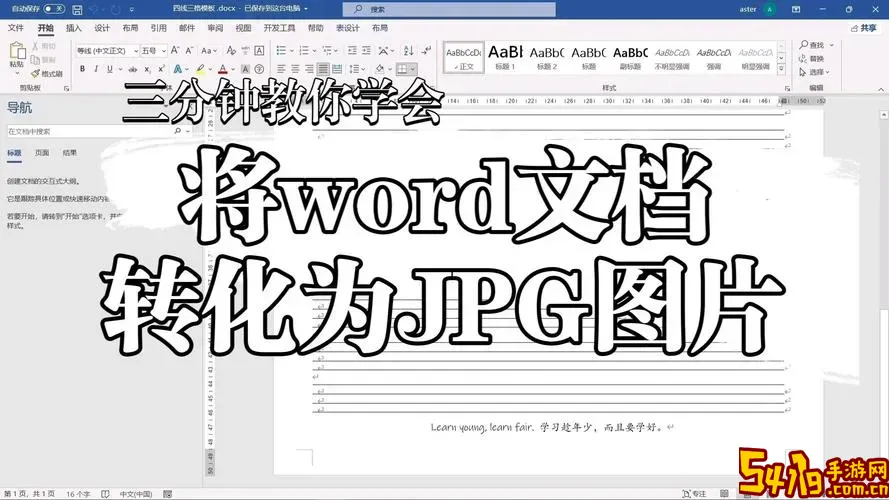Toggle strikethrough (abc) formatting
The width and height of the screenshot is (889, 500).
point(133,69)
